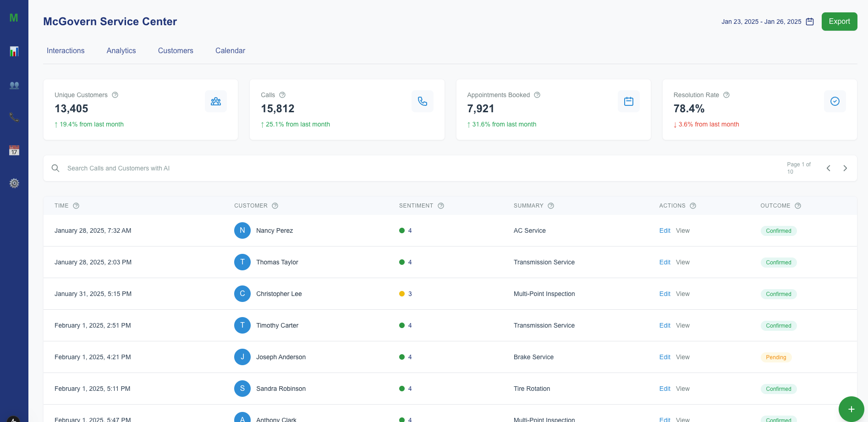Image resolution: width=868 pixels, height=422 pixels.
Task: Select customer name Timothy Carter
Action: pos(277,325)
